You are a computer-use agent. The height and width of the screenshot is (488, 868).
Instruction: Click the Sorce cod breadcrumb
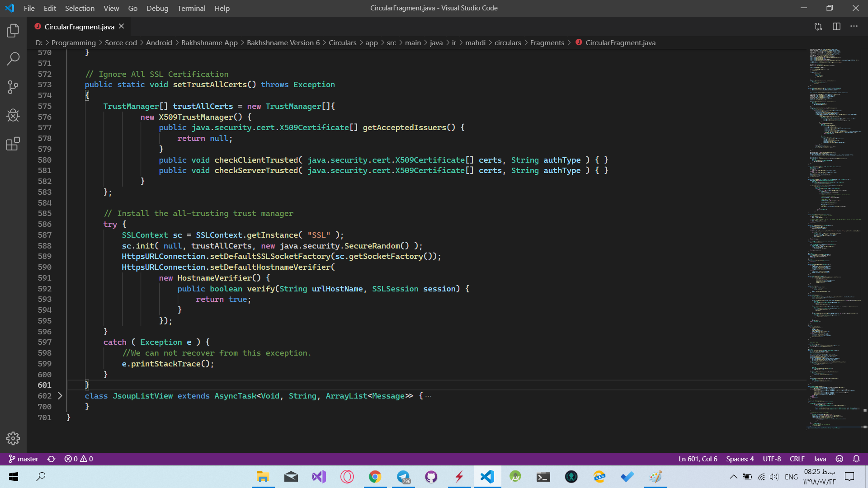pos(121,42)
